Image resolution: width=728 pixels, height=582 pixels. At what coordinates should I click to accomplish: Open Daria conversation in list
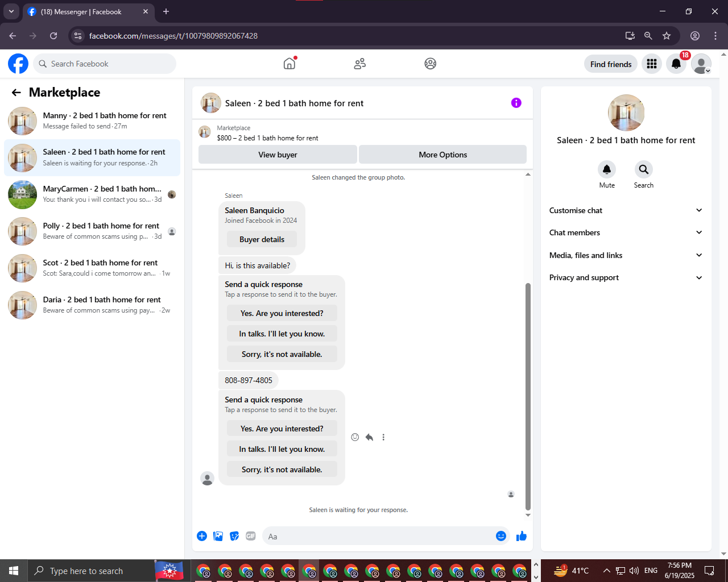click(92, 305)
